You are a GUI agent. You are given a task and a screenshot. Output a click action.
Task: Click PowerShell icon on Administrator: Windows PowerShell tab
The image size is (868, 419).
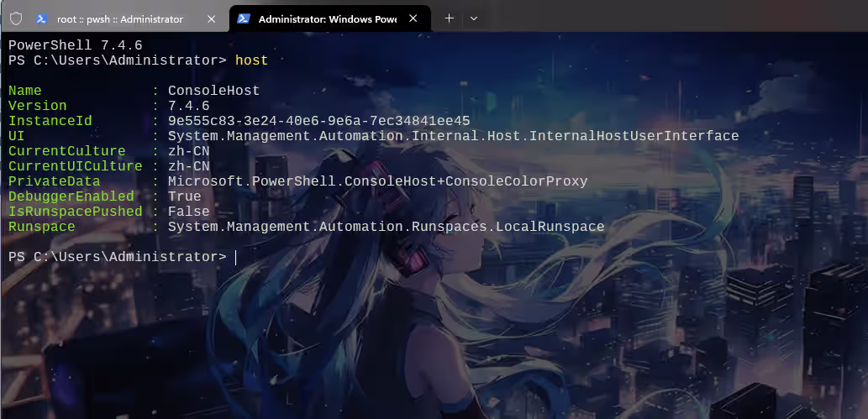pyautogui.click(x=243, y=18)
